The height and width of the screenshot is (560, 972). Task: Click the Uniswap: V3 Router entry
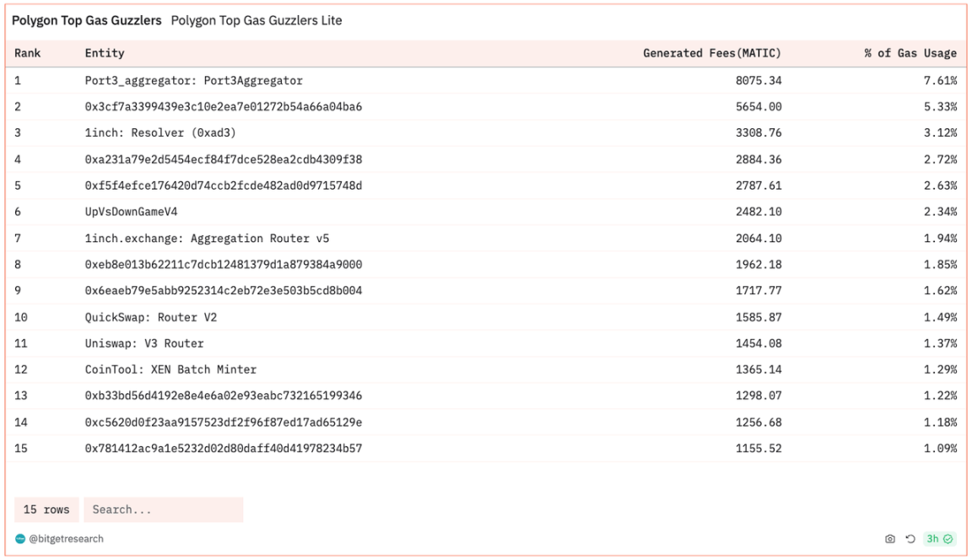144,343
